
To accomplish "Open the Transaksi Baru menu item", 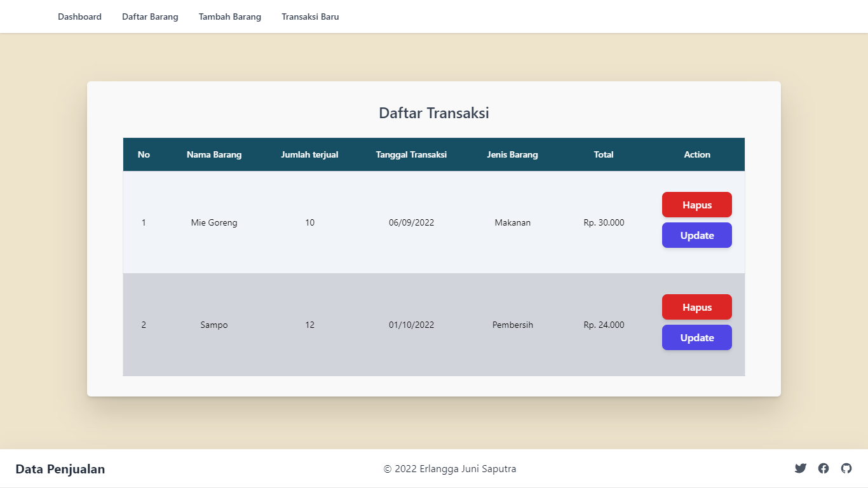I will [310, 17].
